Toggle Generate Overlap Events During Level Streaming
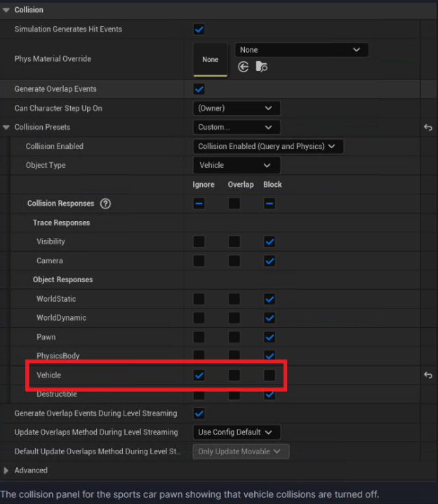This screenshot has height=504, width=438. pyautogui.click(x=199, y=413)
